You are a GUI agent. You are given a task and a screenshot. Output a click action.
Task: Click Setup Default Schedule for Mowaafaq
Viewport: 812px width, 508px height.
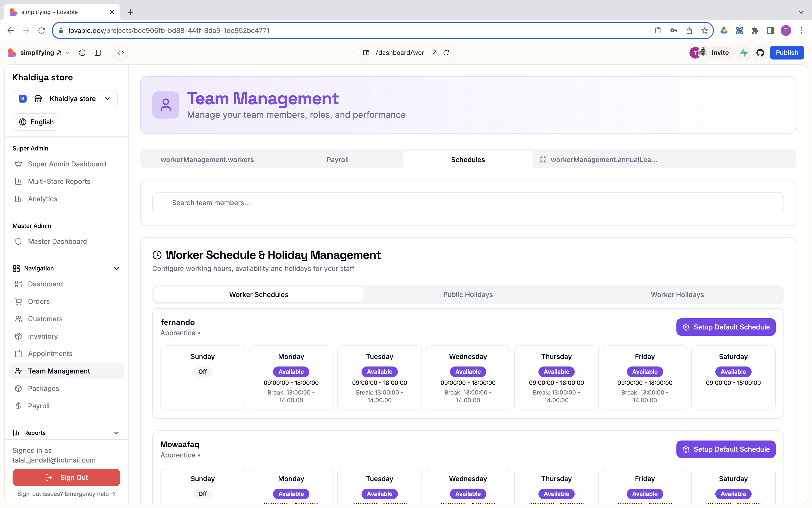[726, 449]
